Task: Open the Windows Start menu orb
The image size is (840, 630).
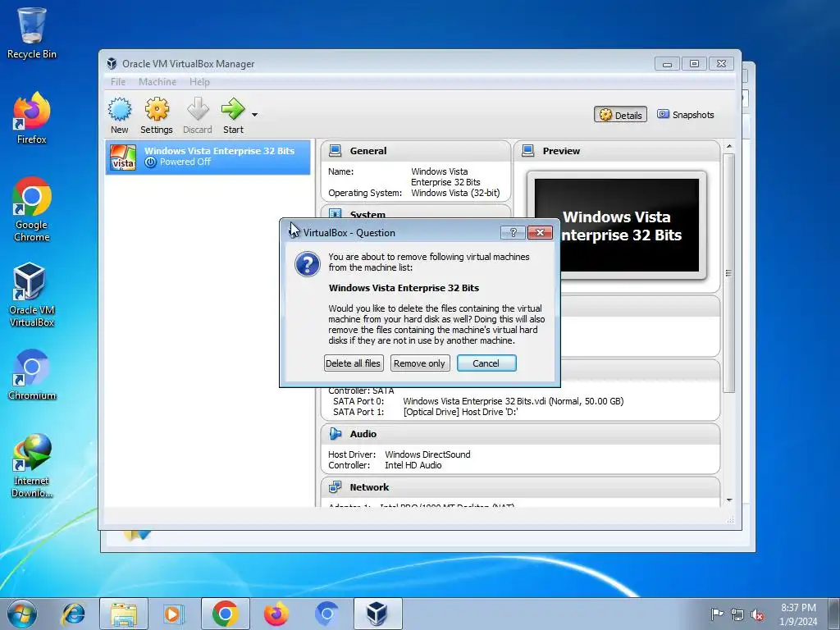Action: point(22,614)
